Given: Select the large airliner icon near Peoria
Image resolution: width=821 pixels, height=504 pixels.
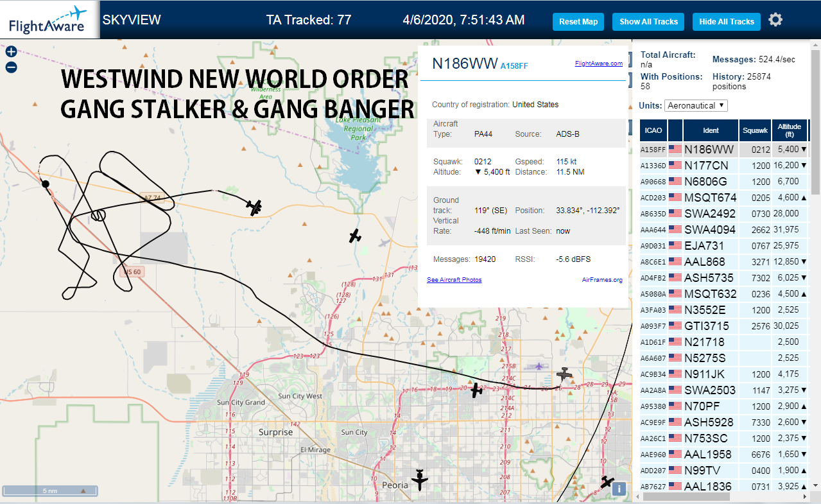Looking at the screenshot, I should [420, 480].
